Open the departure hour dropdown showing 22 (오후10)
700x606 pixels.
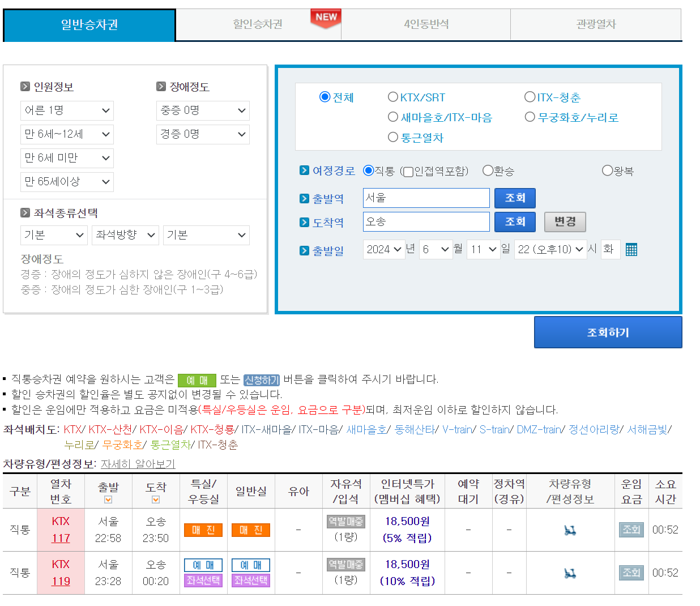pos(550,249)
